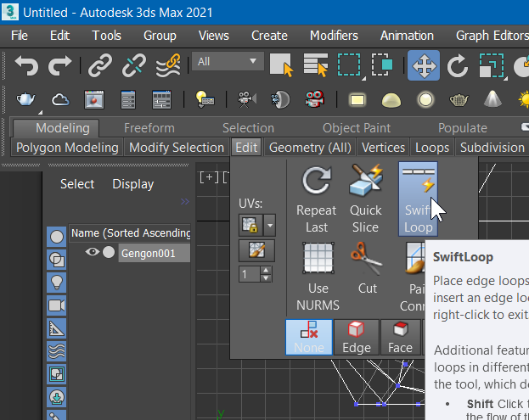Open the File menu
Viewport: 529px width, 420px height.
click(20, 36)
